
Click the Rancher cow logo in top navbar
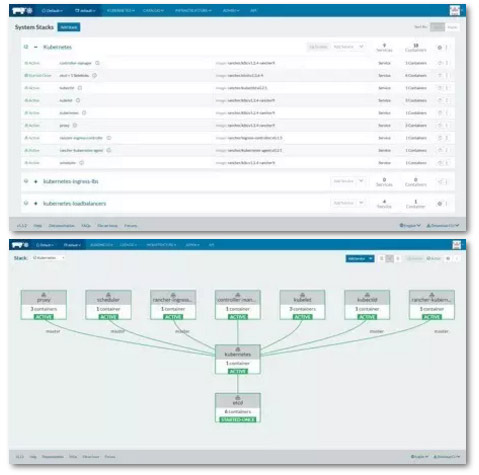coord(22,11)
